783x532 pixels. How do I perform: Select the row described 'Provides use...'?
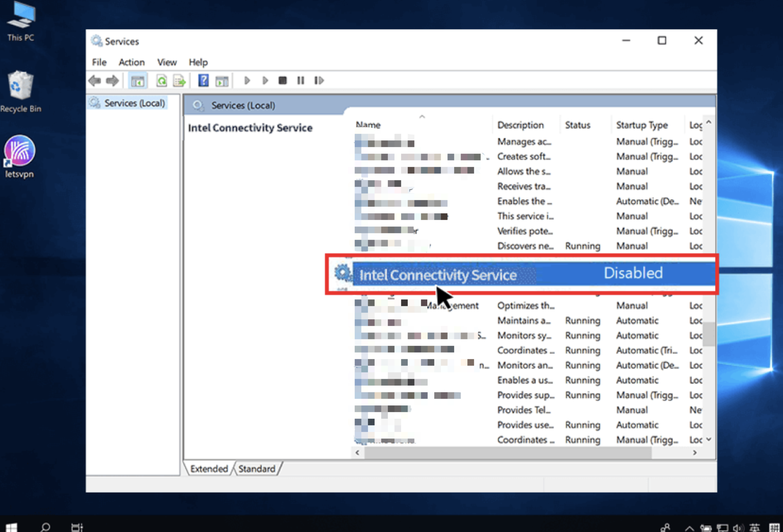(x=528, y=425)
